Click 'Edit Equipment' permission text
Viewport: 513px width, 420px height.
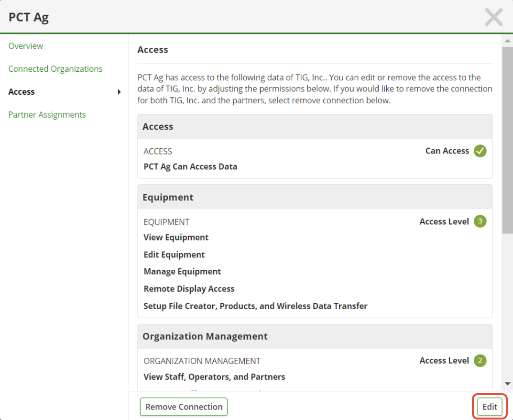tap(174, 254)
